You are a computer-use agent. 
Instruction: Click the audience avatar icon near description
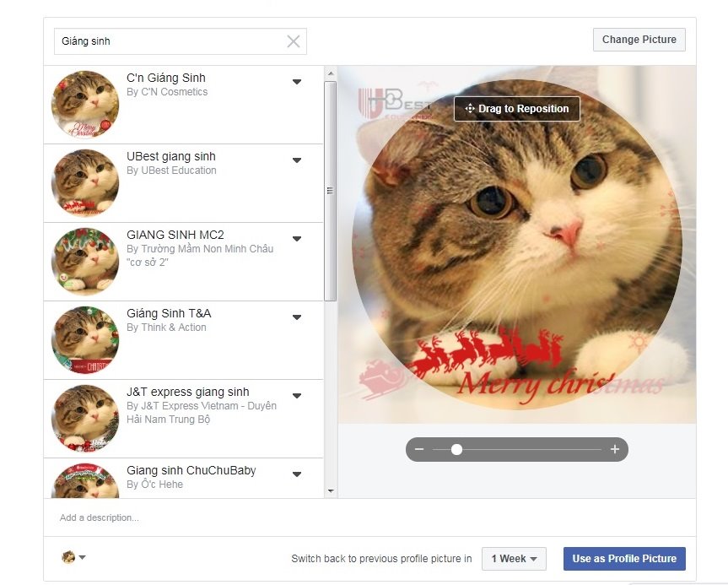pos(66,558)
